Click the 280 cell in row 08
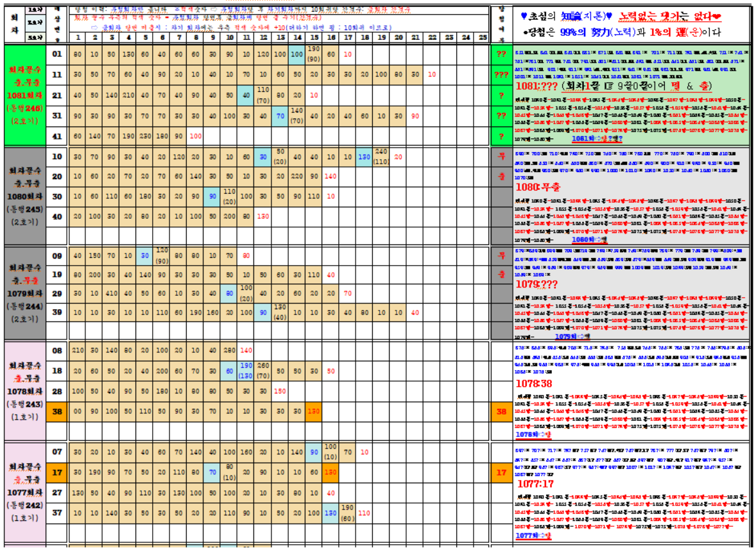756x548 pixels. [x=229, y=350]
